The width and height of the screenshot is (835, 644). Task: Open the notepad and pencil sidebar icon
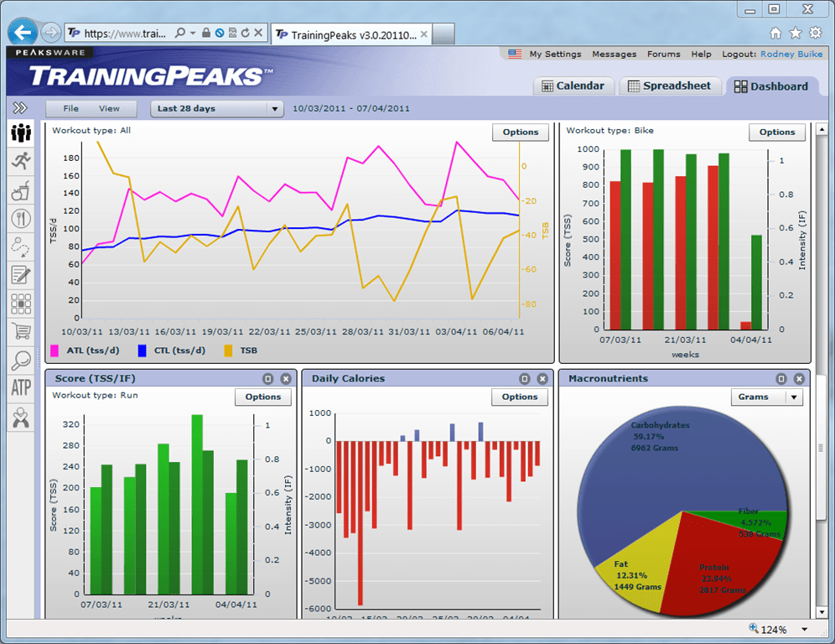(x=21, y=275)
